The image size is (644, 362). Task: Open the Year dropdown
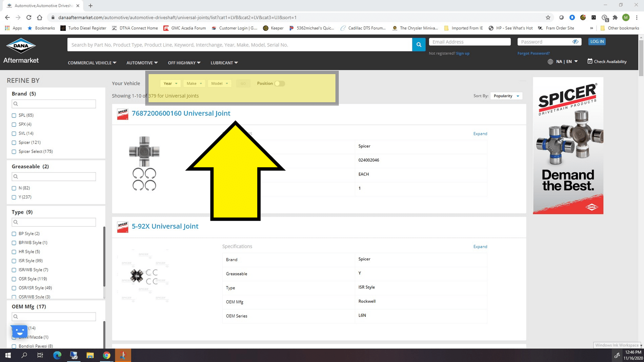point(170,83)
